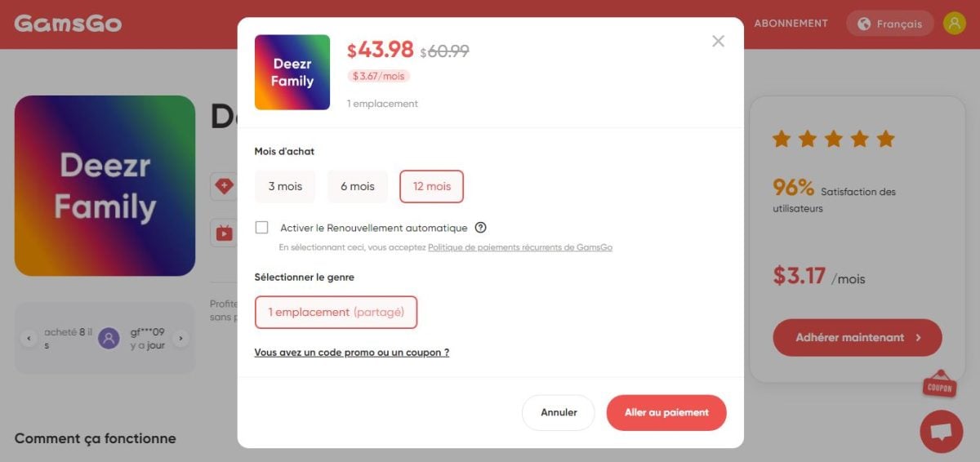Screen dimensions: 980x462
Task: Click the GamsGo logo
Action: click(x=68, y=23)
